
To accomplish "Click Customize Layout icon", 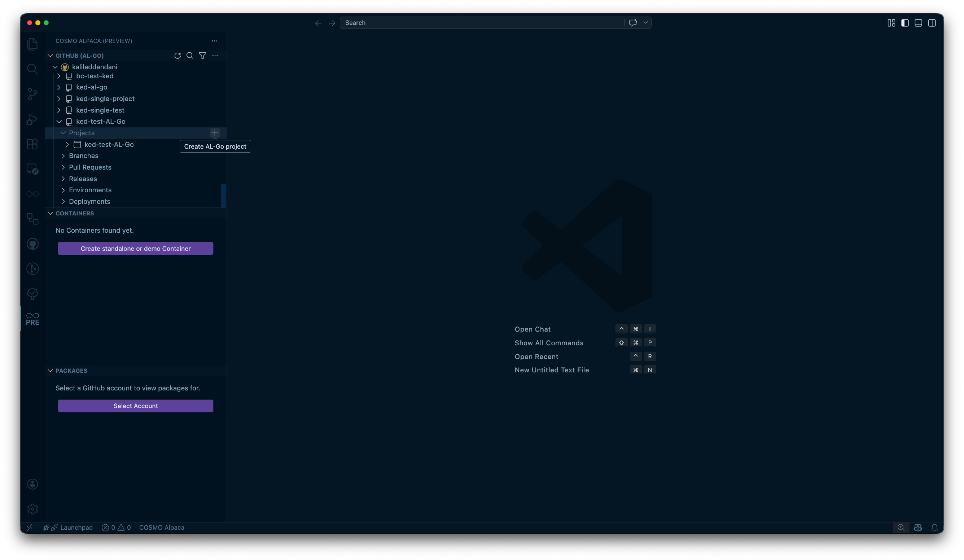I will point(891,23).
